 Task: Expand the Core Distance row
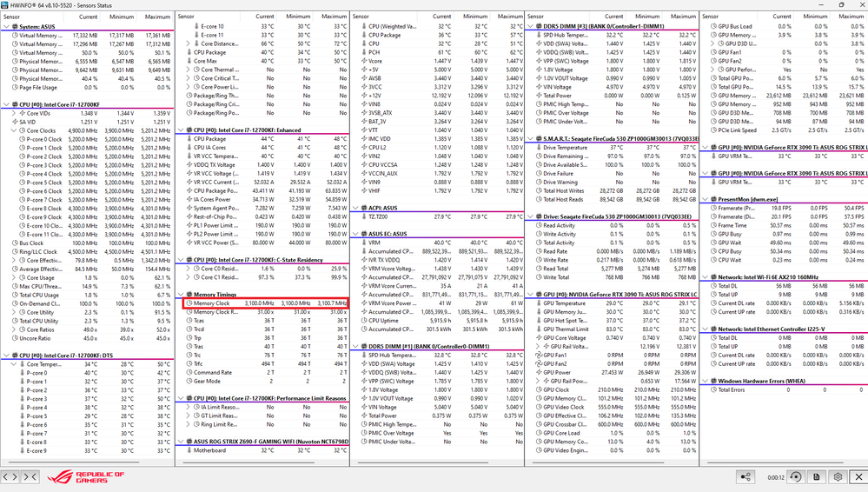pyautogui.click(x=189, y=43)
